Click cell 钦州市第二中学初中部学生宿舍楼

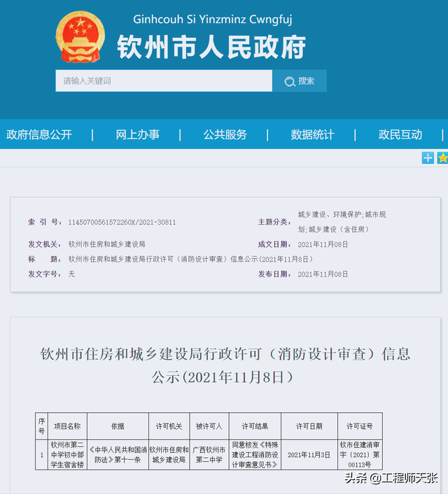pos(67,455)
